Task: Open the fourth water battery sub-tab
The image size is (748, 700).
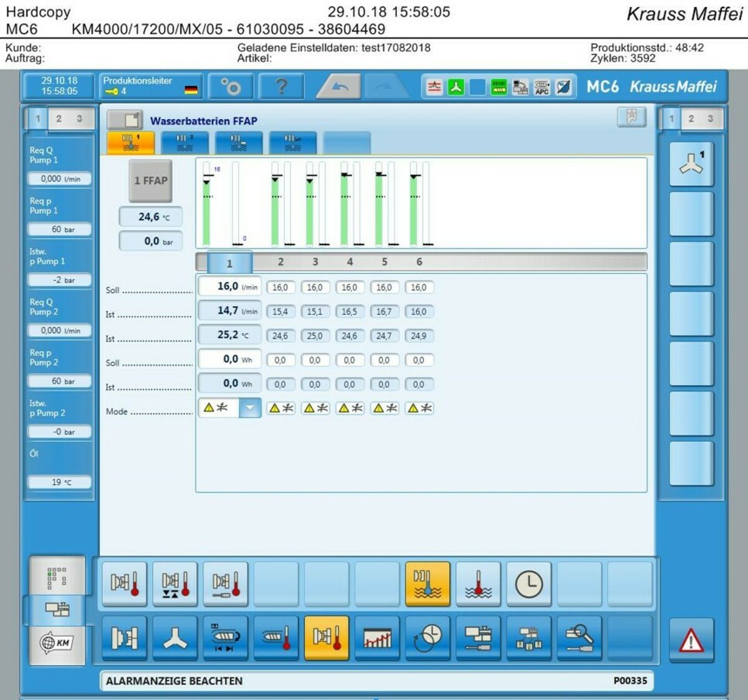Action: (x=293, y=143)
